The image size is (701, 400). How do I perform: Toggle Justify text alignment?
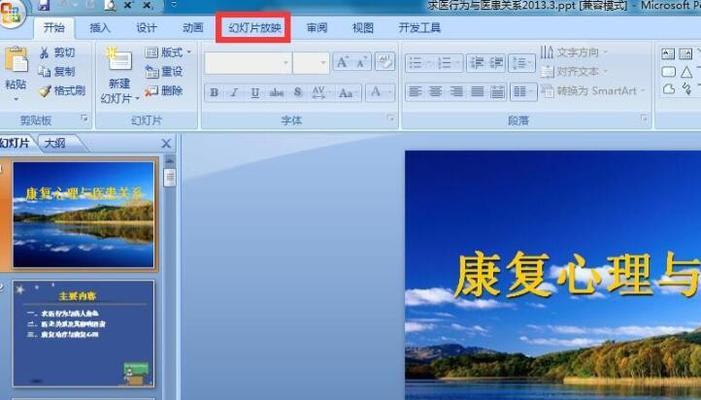click(477, 92)
